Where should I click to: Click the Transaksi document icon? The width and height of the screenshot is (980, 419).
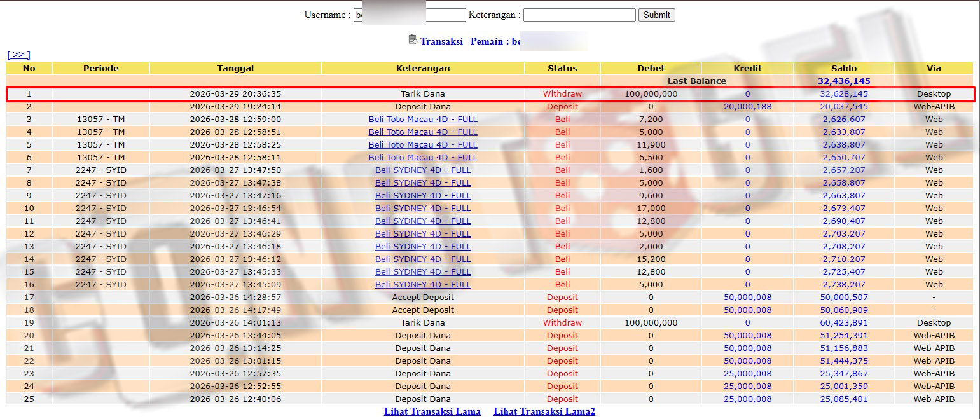click(413, 39)
